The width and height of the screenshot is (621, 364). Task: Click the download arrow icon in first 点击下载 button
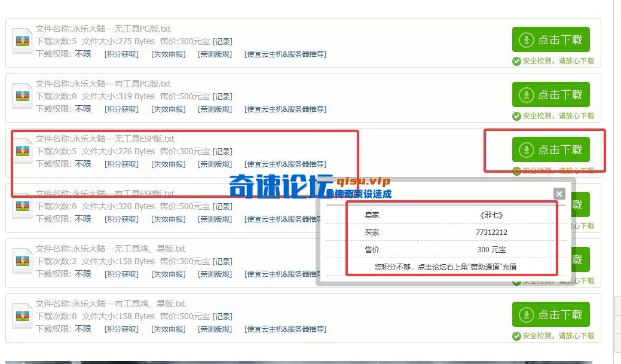coord(525,39)
